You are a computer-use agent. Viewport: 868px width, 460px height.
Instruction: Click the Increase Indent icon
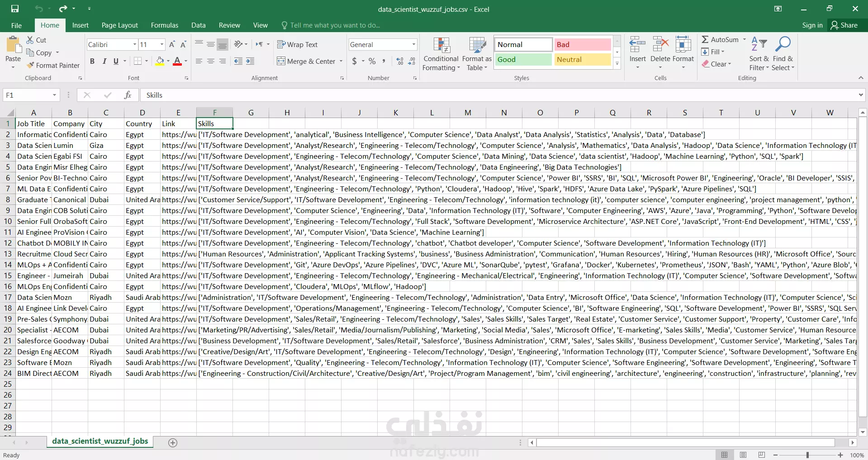[250, 61]
